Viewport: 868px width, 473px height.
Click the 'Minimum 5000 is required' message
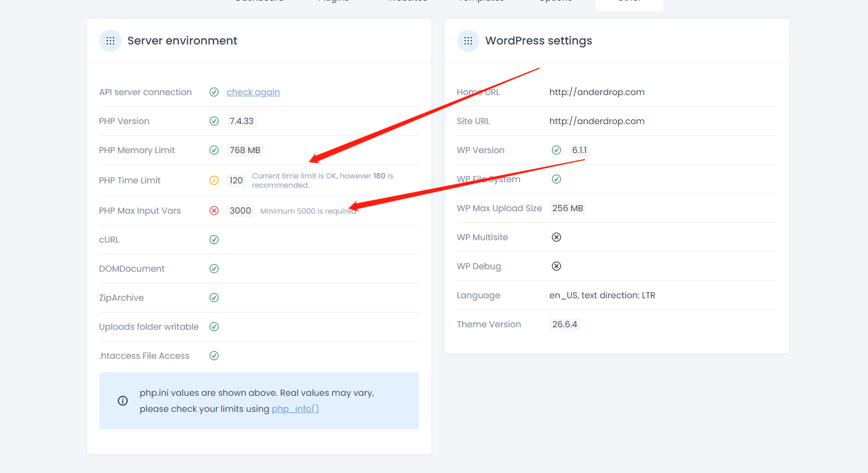[x=308, y=211]
